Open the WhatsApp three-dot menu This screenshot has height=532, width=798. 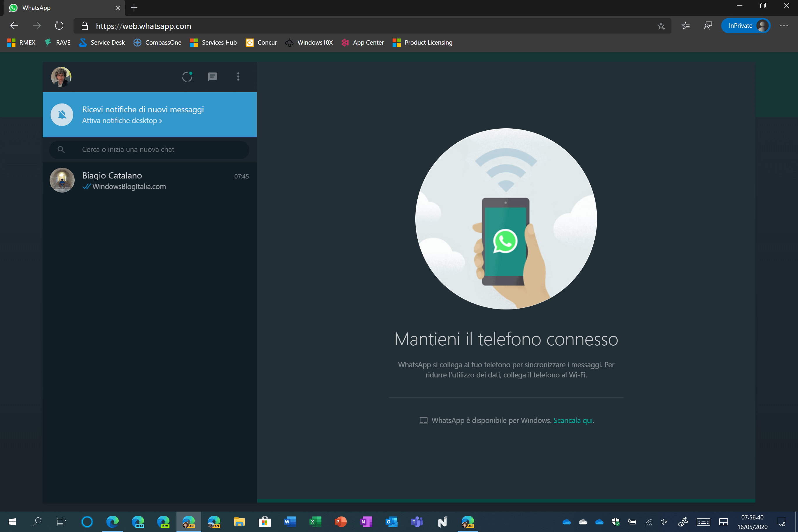[x=238, y=77]
